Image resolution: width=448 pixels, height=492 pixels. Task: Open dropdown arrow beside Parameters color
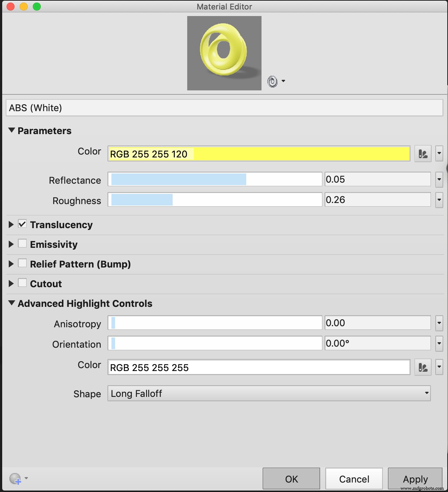pyautogui.click(x=439, y=154)
